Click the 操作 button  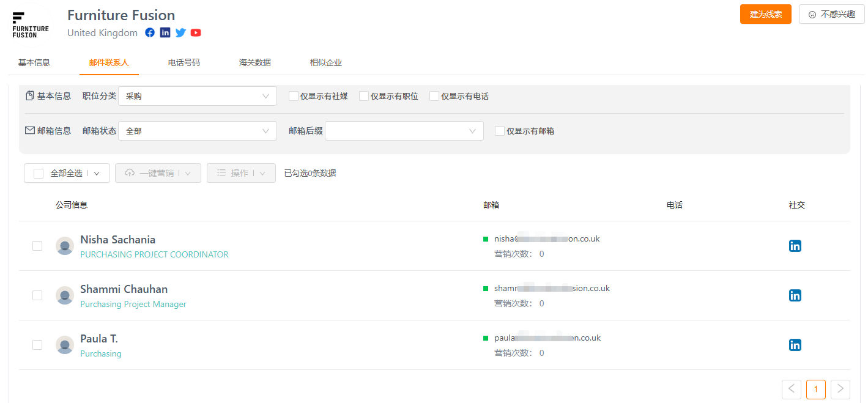(x=240, y=173)
